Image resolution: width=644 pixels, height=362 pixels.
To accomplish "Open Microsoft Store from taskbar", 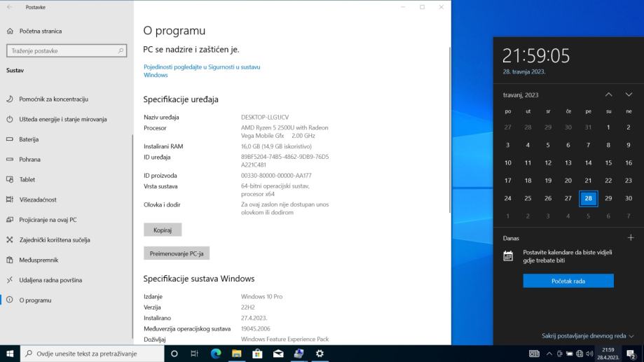I will point(257,354).
